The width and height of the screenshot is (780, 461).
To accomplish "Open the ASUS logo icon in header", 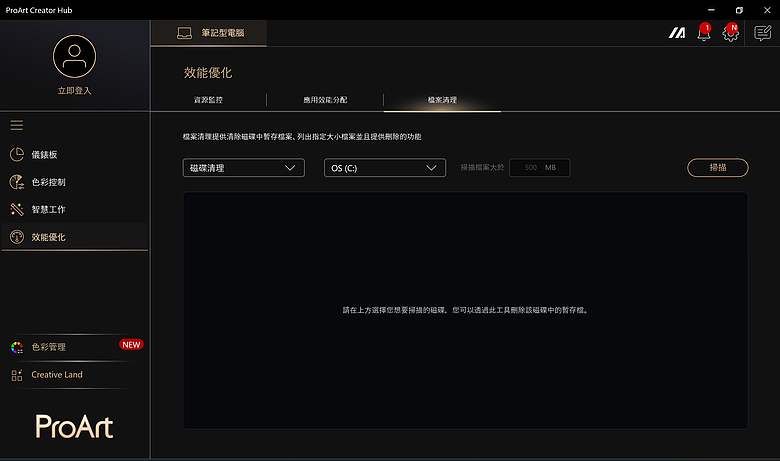I will (x=677, y=33).
